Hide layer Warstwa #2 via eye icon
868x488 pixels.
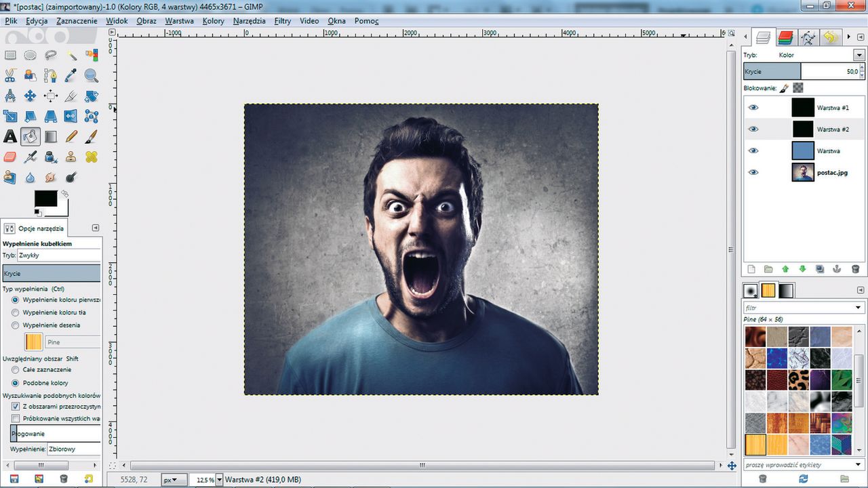[753, 129]
